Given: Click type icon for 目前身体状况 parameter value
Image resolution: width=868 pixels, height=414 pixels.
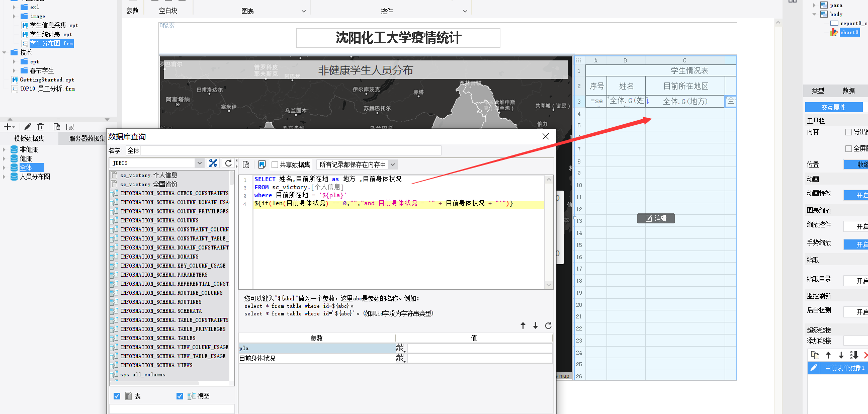Looking at the screenshot, I should [400, 358].
